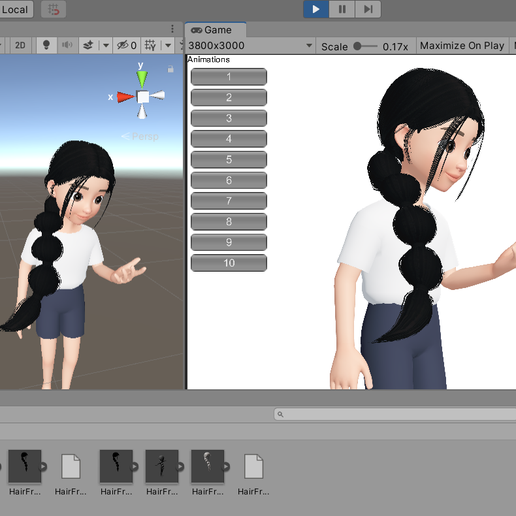Open the 3800x3000 resolution dropdown

coord(250,45)
